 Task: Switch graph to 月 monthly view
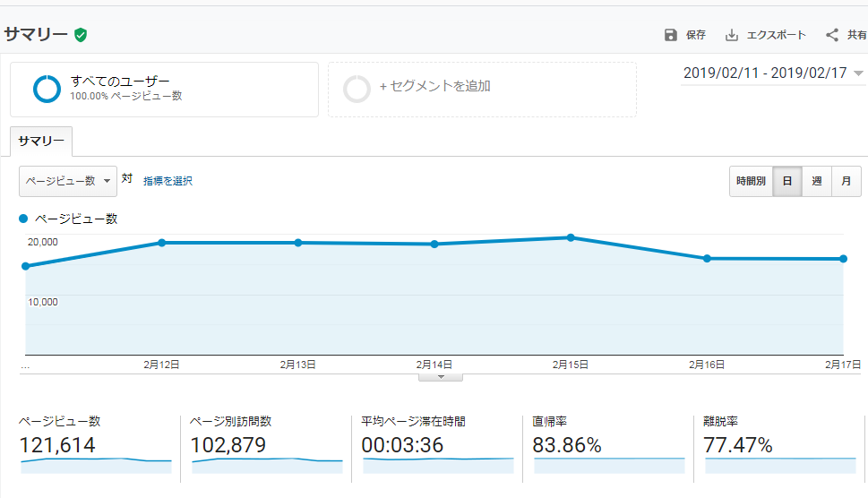tap(846, 181)
